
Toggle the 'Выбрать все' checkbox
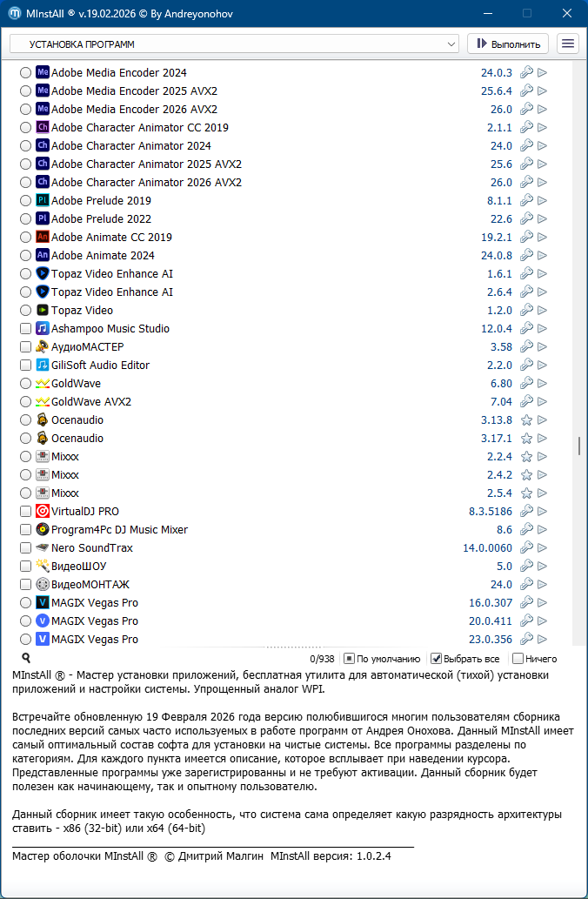coord(437,659)
